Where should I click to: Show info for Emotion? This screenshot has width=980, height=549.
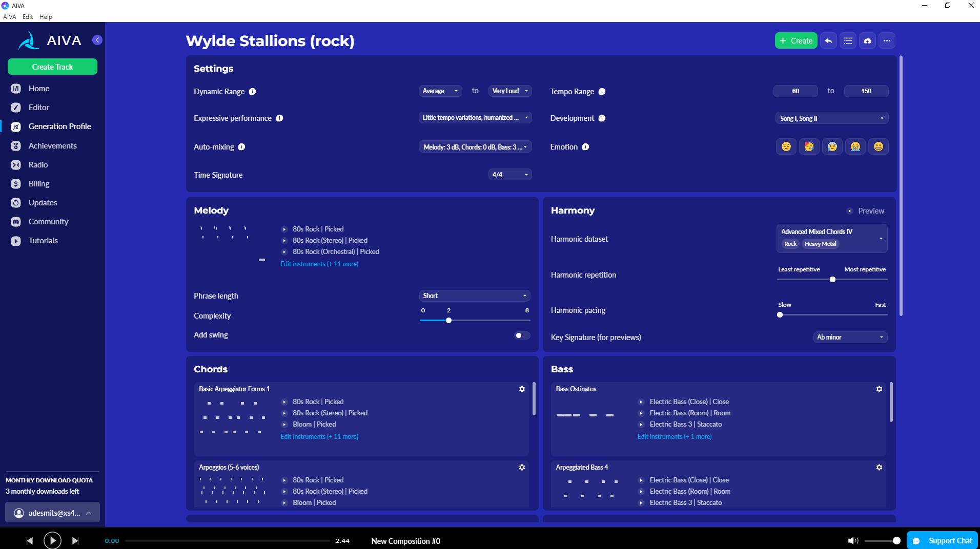(x=585, y=147)
